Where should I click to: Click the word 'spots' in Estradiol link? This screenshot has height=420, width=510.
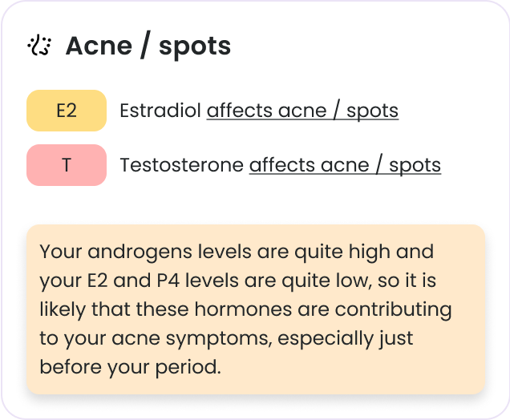point(372,111)
